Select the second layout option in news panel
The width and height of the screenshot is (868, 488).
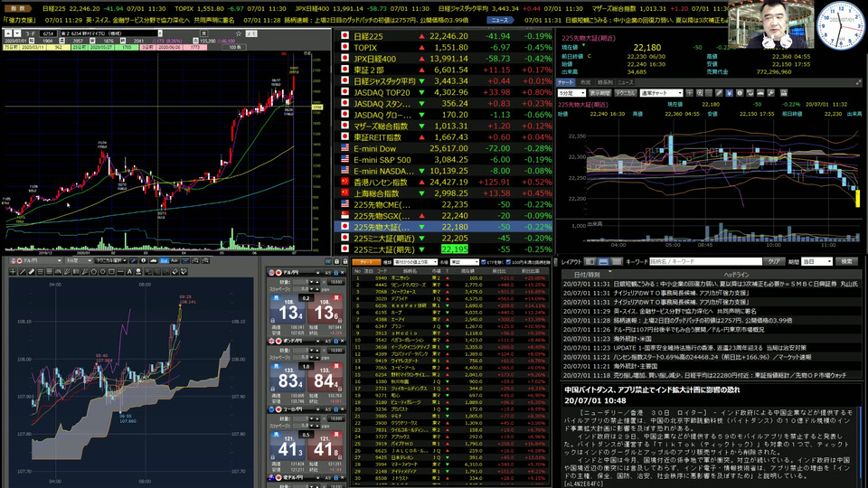click(x=603, y=262)
